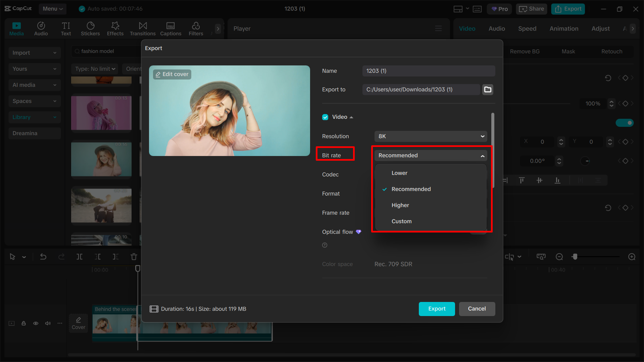Expand the Type: No limit filter dropdown
The image size is (644, 362).
pyautogui.click(x=95, y=69)
